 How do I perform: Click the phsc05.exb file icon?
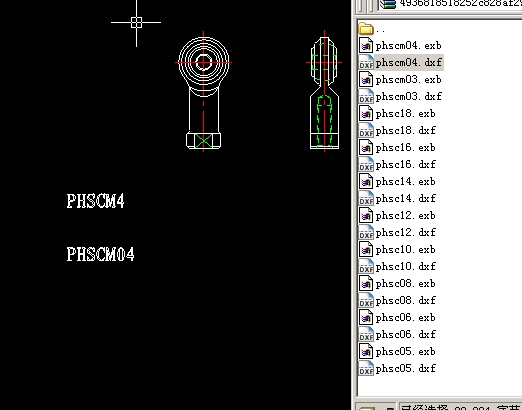(x=366, y=351)
